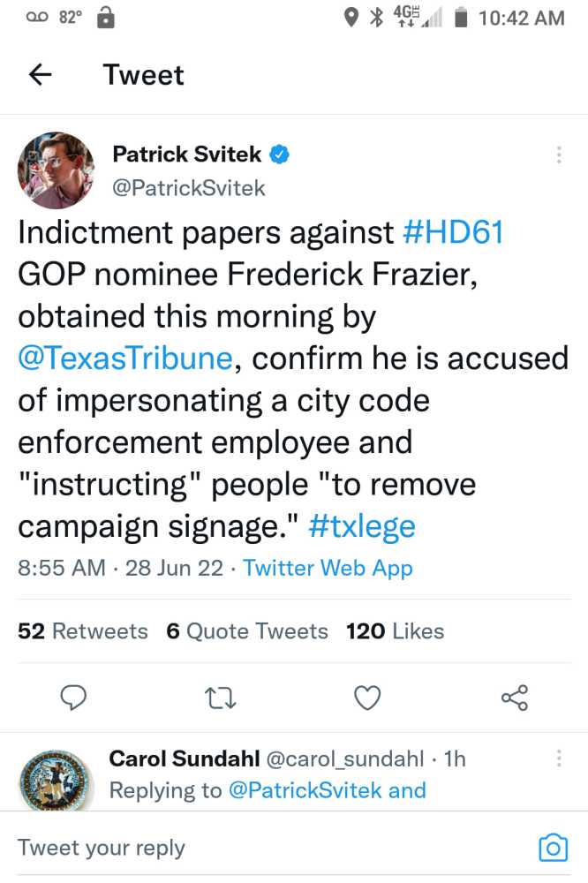Open tweet's three-dot overflow menu
The height and width of the screenshot is (883, 588).
coord(559,155)
